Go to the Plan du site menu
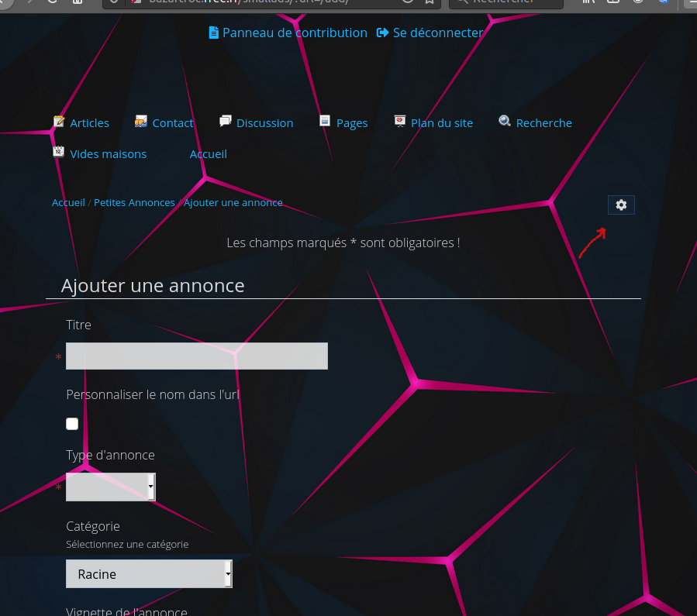 [x=441, y=123]
